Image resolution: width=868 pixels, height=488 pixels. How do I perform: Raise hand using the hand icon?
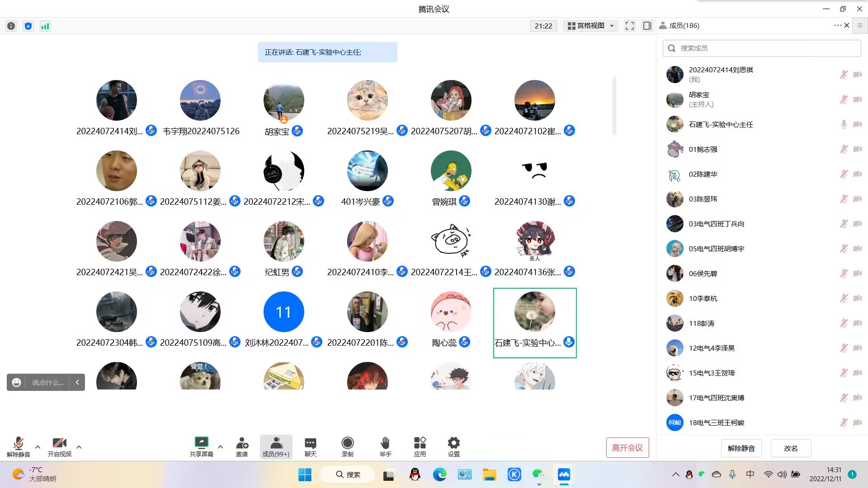click(385, 446)
